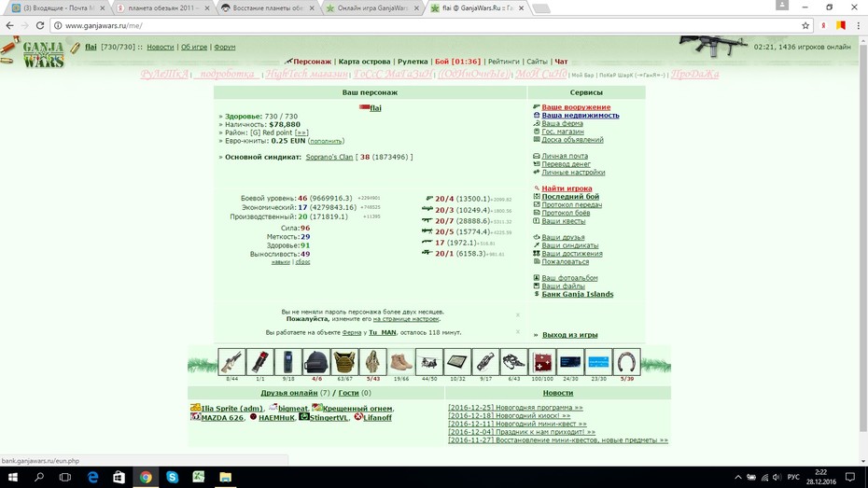The width and height of the screenshot is (868, 488).
Task: Dismiss the password change reminder notice
Action: point(518,314)
